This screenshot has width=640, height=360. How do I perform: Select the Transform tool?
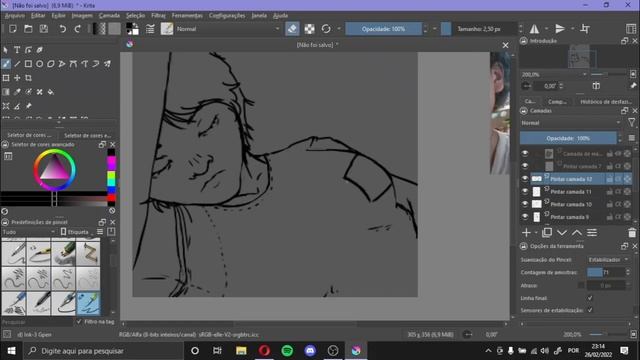pyautogui.click(x=6, y=78)
